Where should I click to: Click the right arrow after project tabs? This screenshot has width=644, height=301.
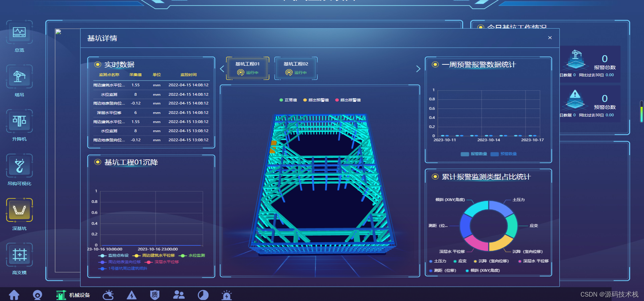418,69
